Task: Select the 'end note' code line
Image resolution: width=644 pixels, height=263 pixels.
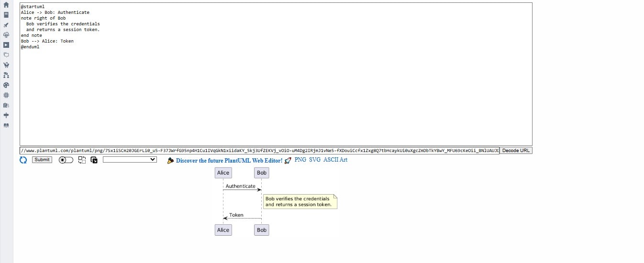Action: [32, 35]
